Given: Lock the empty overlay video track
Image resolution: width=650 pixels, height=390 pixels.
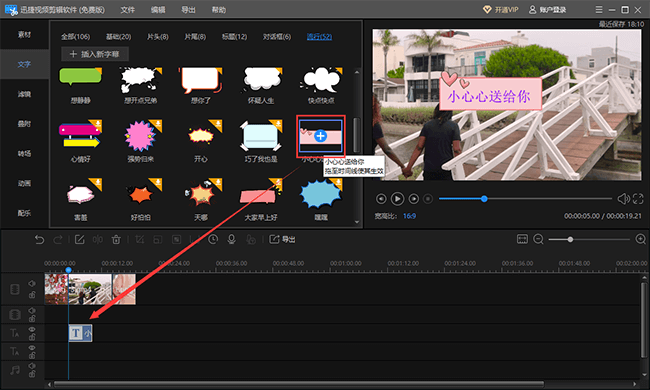Looking at the screenshot, I should pyautogui.click(x=32, y=318).
